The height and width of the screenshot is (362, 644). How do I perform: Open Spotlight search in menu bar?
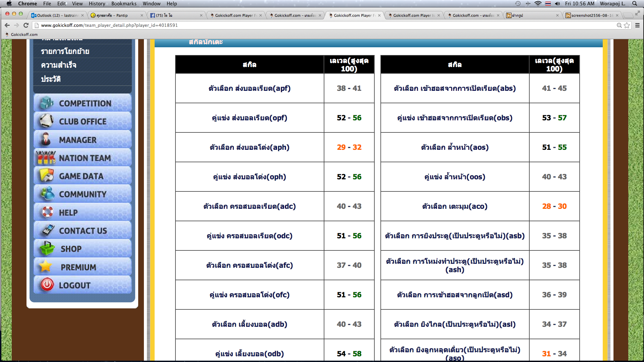(635, 4)
